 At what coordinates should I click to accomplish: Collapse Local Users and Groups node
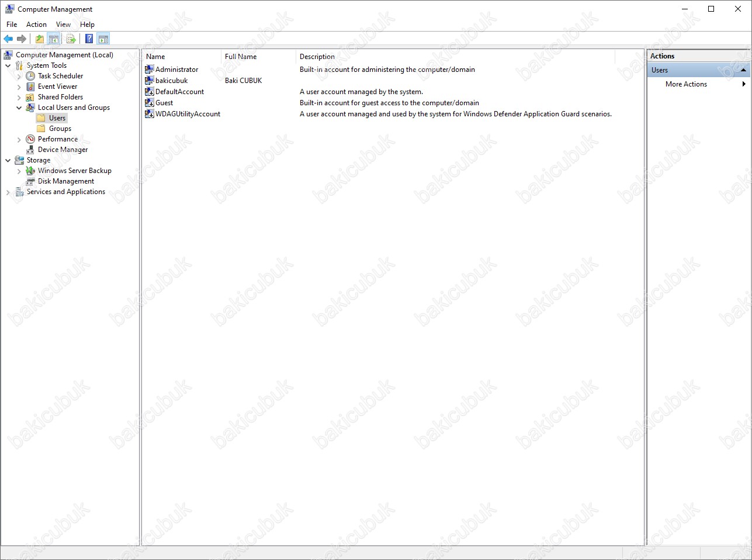click(x=19, y=108)
